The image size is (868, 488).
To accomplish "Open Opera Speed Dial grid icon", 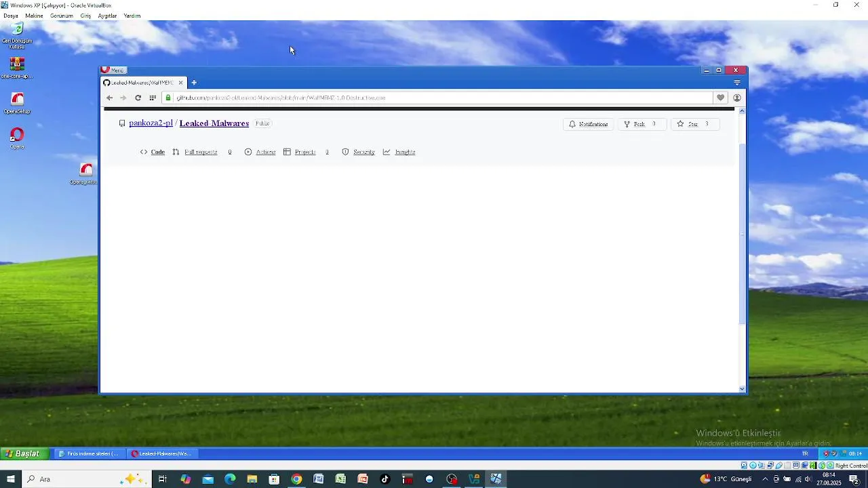I will coord(153,98).
